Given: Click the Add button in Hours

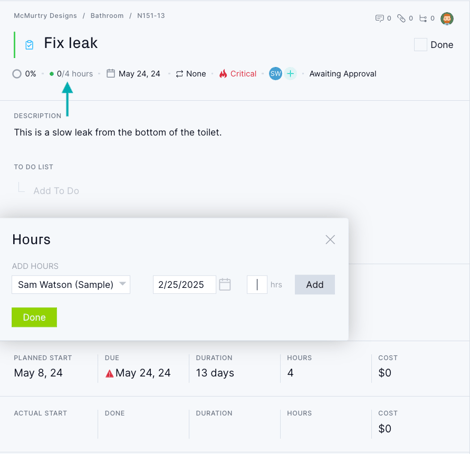Looking at the screenshot, I should (315, 284).
